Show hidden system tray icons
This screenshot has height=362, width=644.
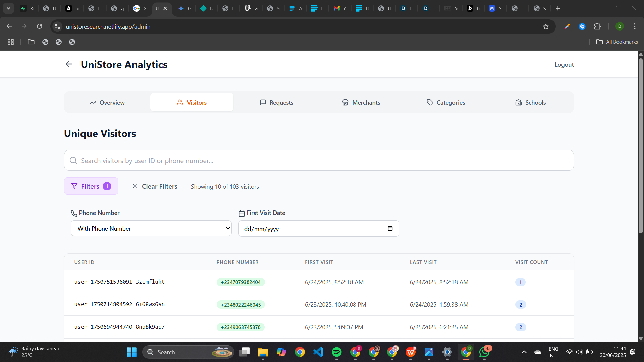524,352
